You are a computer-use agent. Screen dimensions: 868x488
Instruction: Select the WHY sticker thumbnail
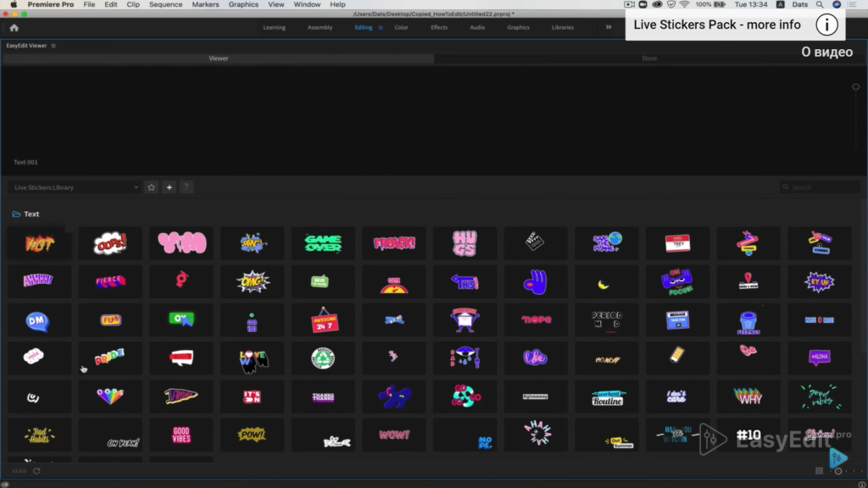[748, 396]
